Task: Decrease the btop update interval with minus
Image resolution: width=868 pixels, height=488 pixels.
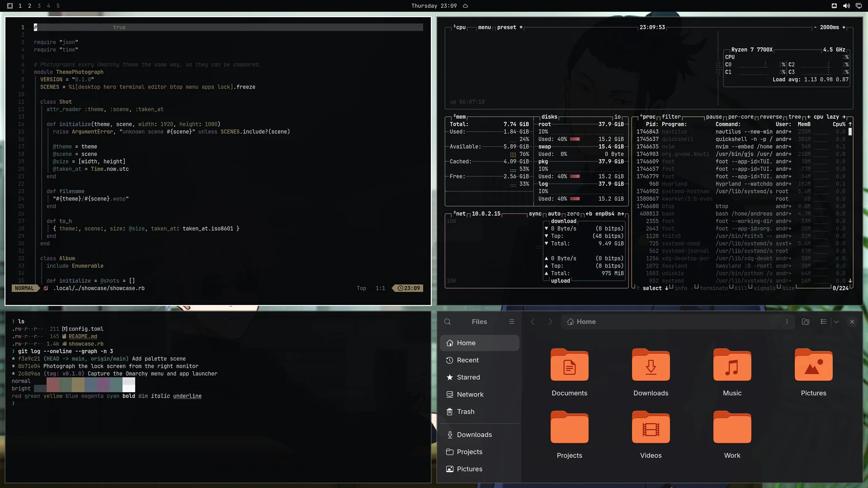Action: [815, 28]
